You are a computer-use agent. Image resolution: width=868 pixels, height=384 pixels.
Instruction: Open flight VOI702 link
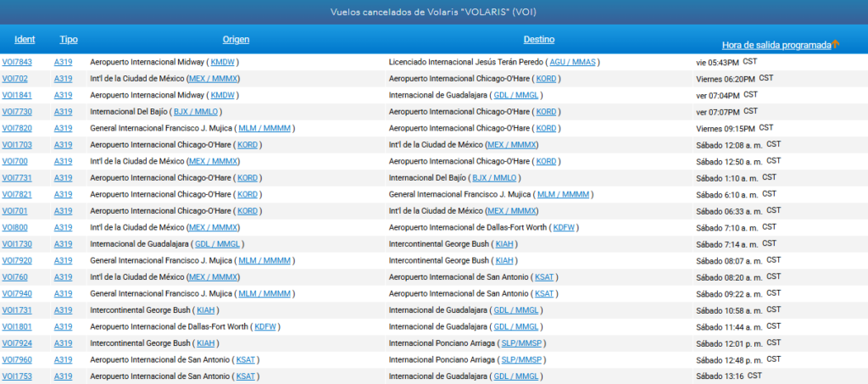pyautogui.click(x=14, y=78)
